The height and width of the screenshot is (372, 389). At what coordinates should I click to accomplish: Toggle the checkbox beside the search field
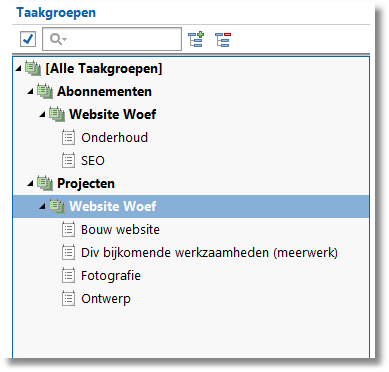pyautogui.click(x=28, y=39)
